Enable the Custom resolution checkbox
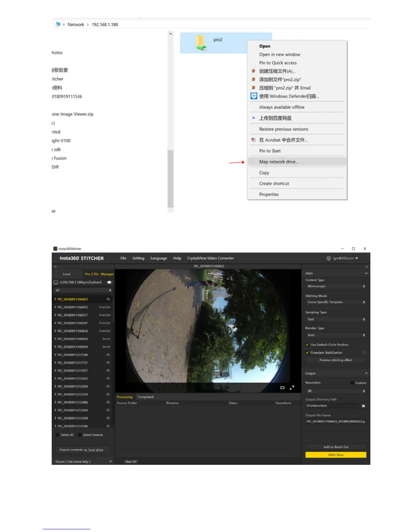 [352, 383]
